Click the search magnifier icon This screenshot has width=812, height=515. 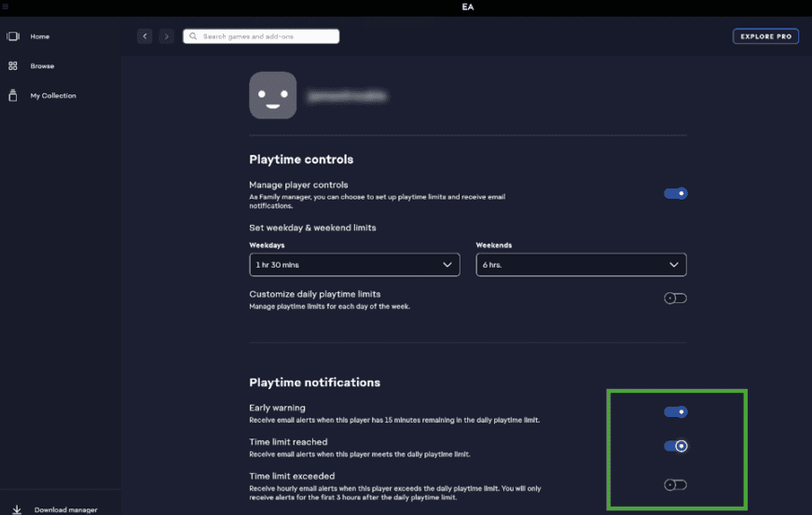click(x=193, y=36)
